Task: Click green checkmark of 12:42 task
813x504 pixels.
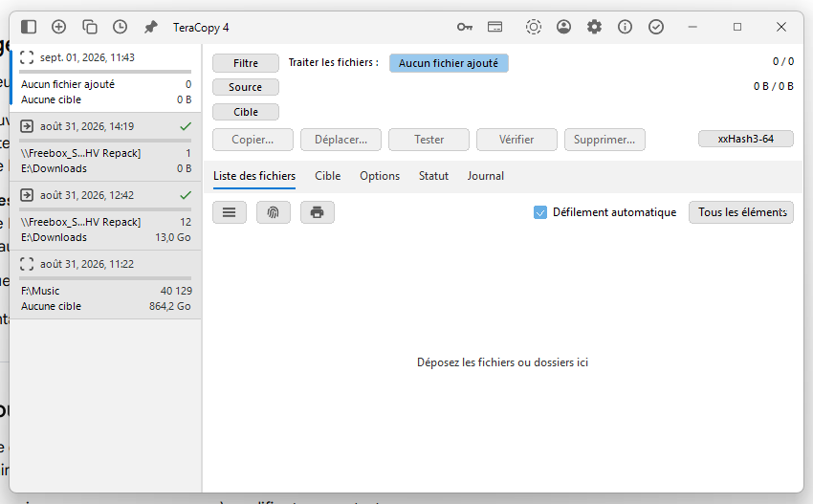Action: (186, 195)
